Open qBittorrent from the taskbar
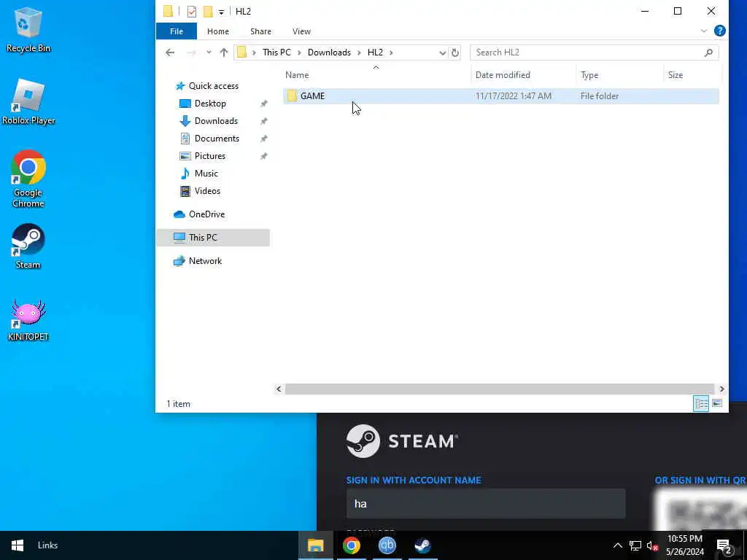This screenshot has height=560, width=747. click(x=387, y=545)
